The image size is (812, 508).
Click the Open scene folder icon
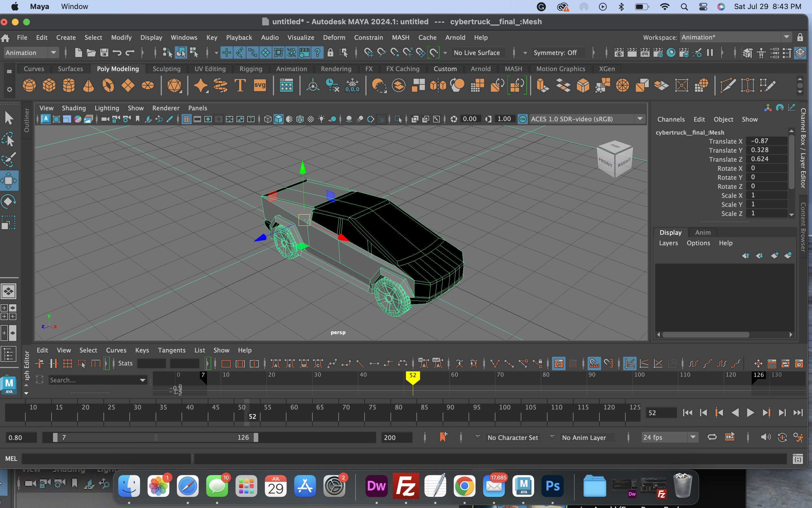click(x=91, y=52)
